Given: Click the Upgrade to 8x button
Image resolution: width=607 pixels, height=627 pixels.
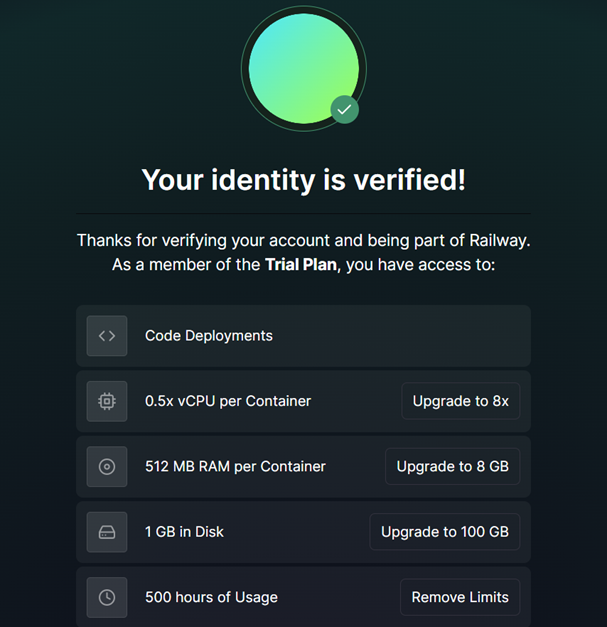Looking at the screenshot, I should tap(461, 401).
